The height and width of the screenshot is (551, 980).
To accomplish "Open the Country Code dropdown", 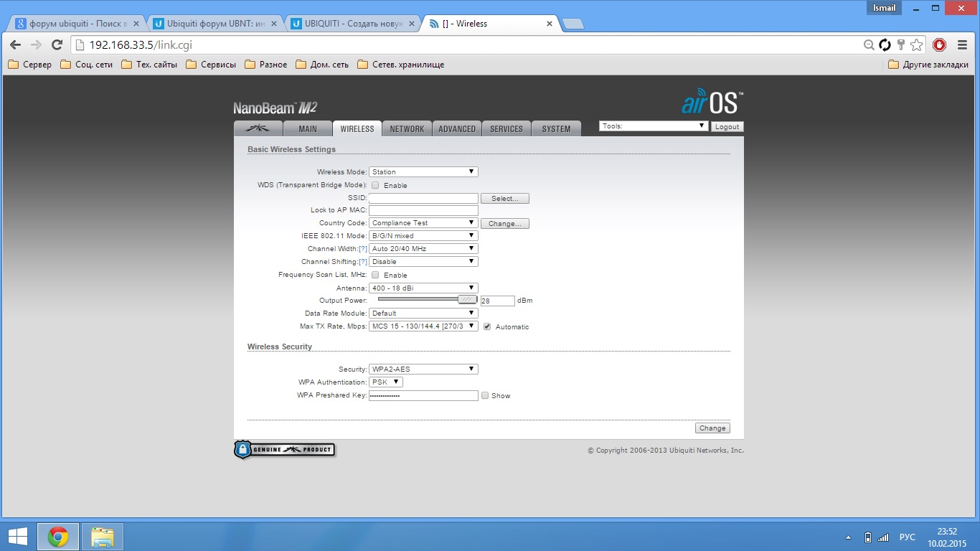I will pos(423,223).
